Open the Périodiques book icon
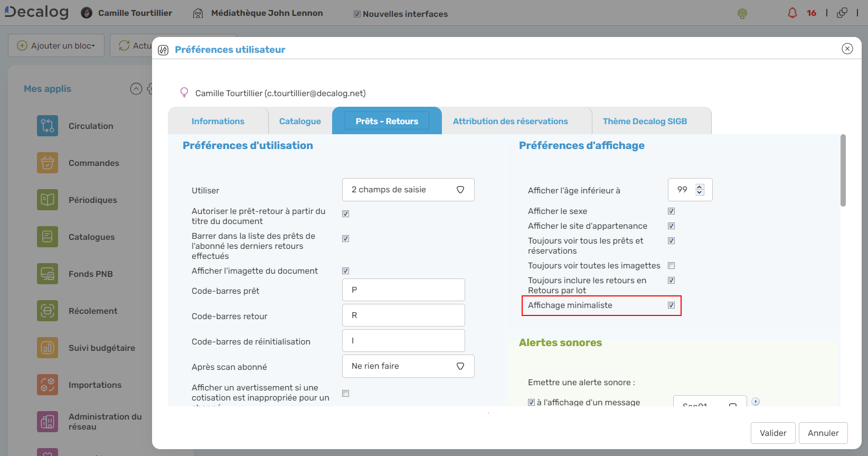868x456 pixels. tap(48, 200)
